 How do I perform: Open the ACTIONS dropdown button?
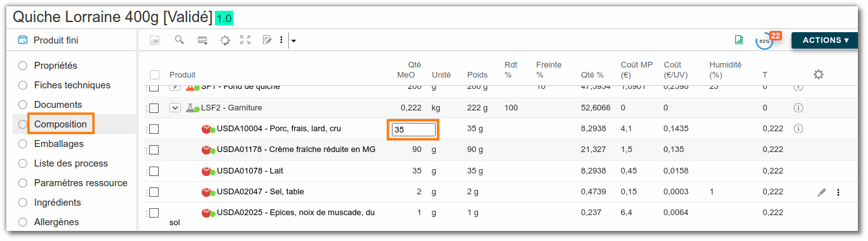[x=825, y=40]
